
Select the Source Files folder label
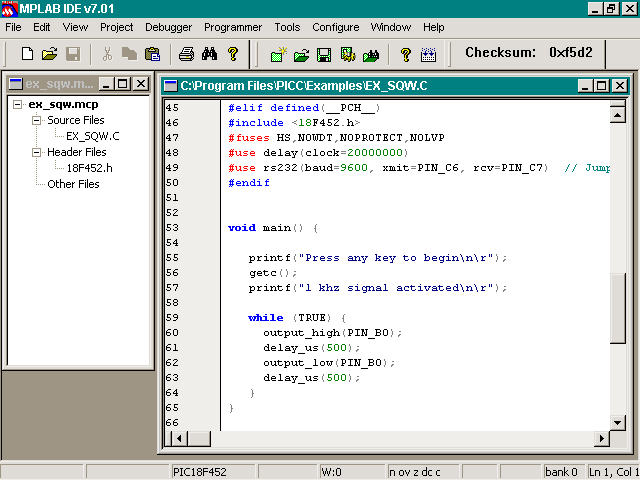coord(76,120)
